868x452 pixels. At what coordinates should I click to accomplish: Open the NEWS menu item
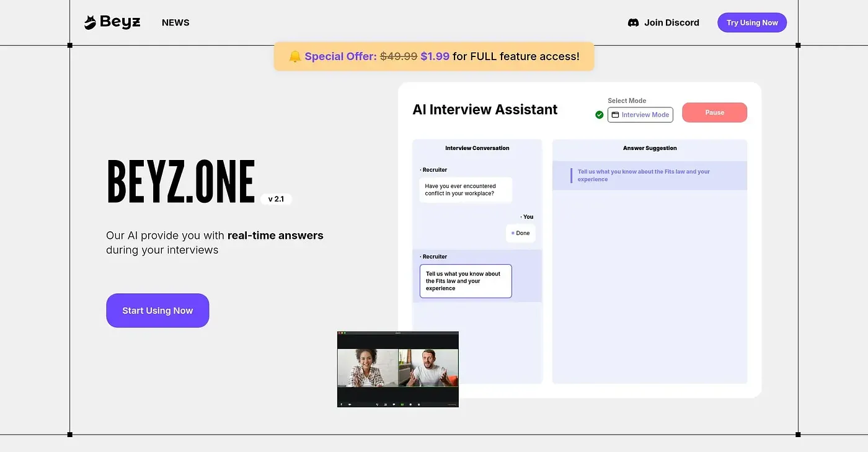pos(175,22)
